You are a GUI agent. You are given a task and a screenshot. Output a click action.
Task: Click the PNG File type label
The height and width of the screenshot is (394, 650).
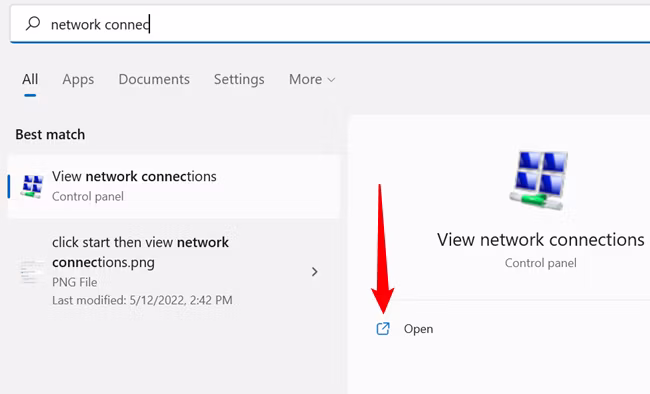75,282
